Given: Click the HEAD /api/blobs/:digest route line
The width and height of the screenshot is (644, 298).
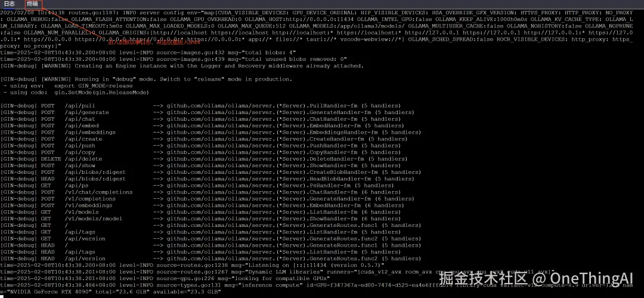Looking at the screenshot, I should tap(207, 179).
